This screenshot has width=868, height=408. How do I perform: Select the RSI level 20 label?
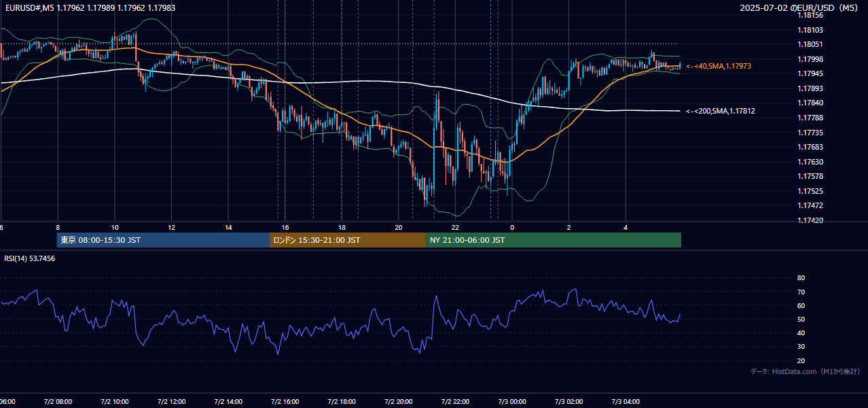801,360
